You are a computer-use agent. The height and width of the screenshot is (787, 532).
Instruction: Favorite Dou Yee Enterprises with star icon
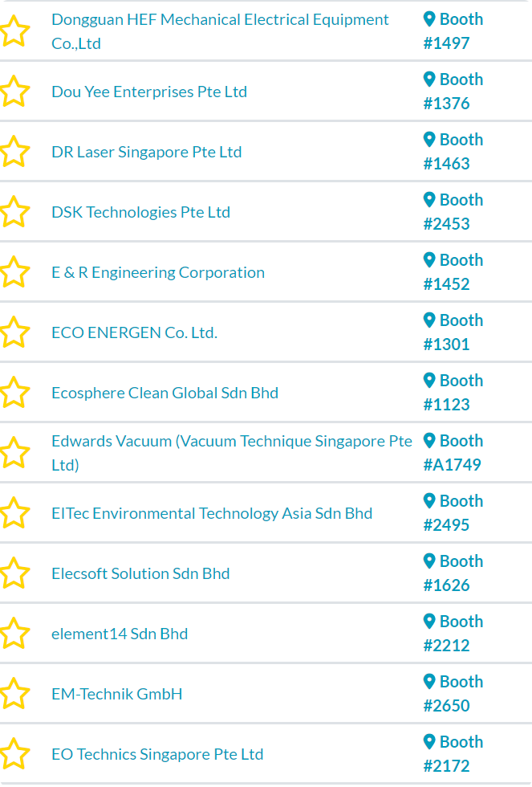tap(14, 92)
